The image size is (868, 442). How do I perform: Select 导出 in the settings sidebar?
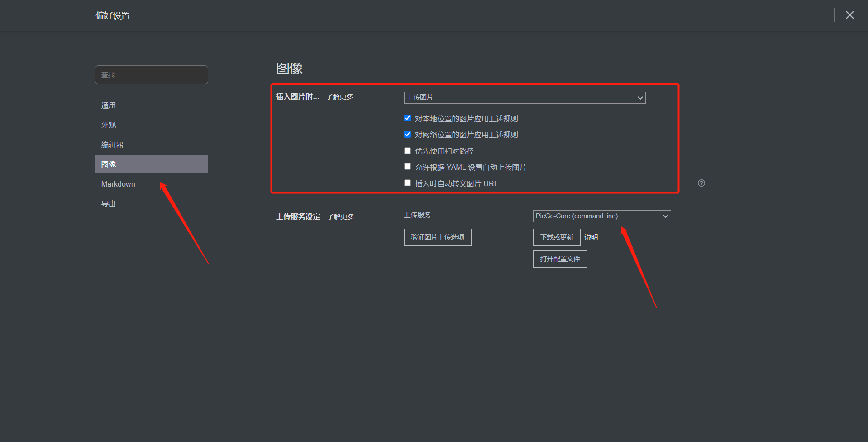152,204
